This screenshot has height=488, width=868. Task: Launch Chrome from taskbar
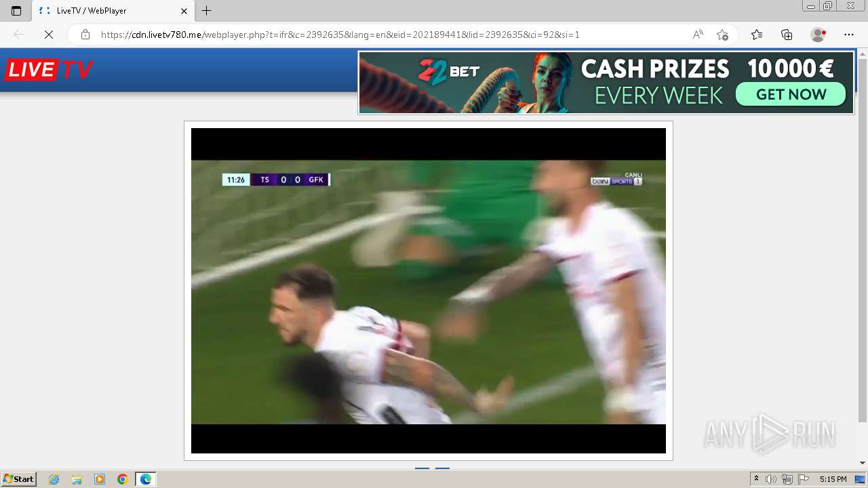122,479
